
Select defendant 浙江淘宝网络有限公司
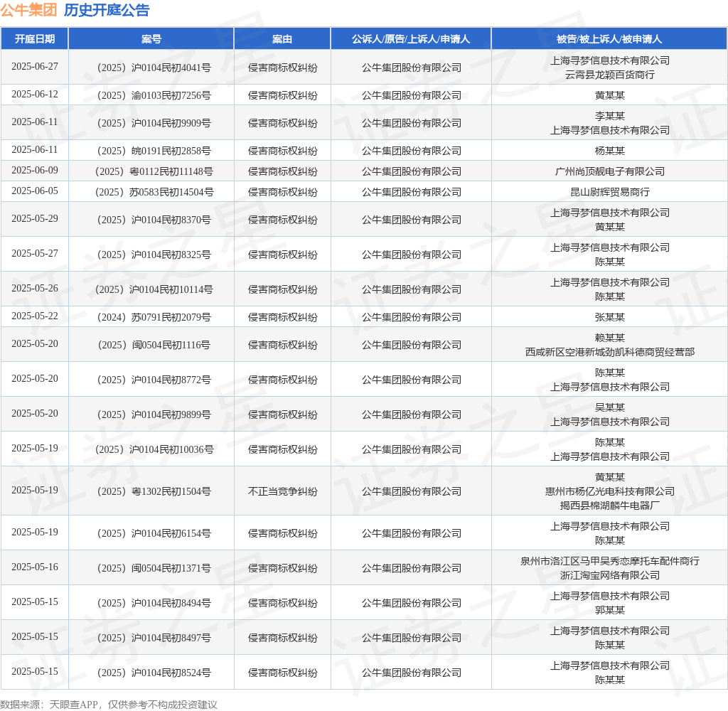[610, 576]
